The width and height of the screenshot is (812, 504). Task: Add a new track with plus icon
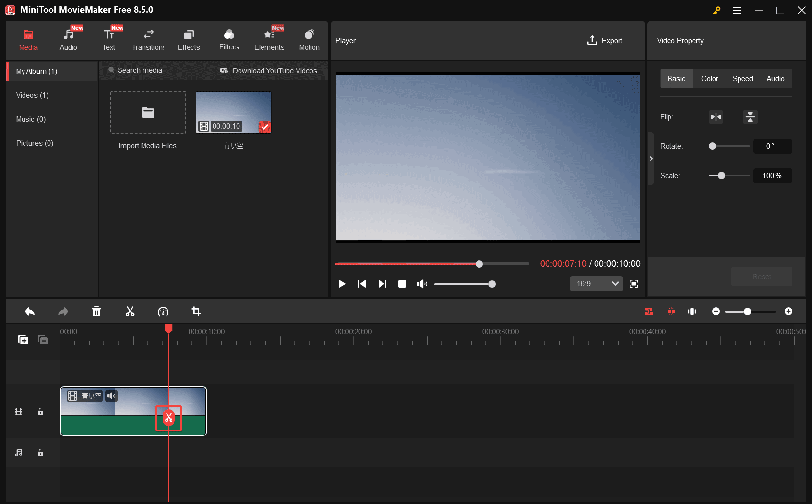23,340
